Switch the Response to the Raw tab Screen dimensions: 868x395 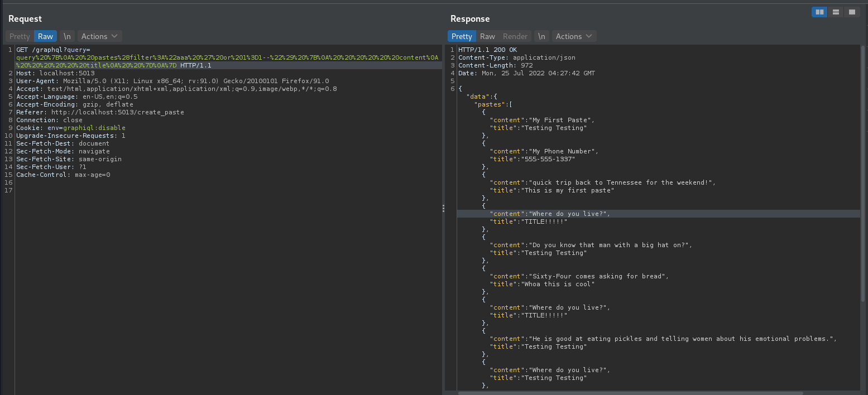(x=488, y=36)
